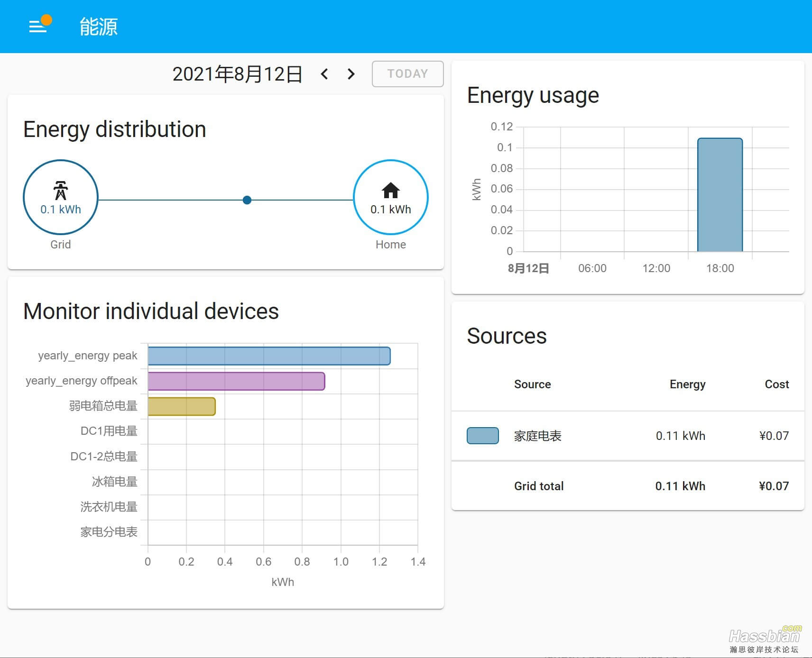Select the 2021年8月12日 date label

click(237, 74)
